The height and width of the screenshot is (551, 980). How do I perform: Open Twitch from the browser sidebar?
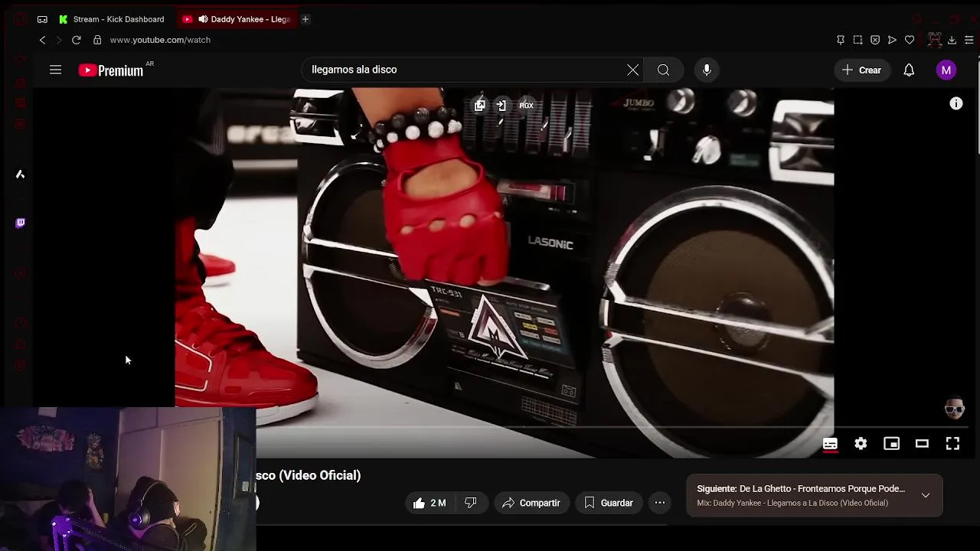coord(21,223)
